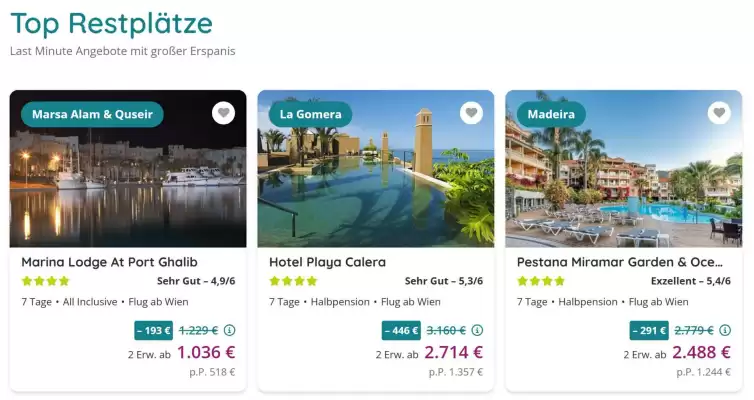Viewport: 754px width, 400px height.
Task: Favorite the Marina Lodge At Port Ghalib offer
Action: tap(223, 113)
